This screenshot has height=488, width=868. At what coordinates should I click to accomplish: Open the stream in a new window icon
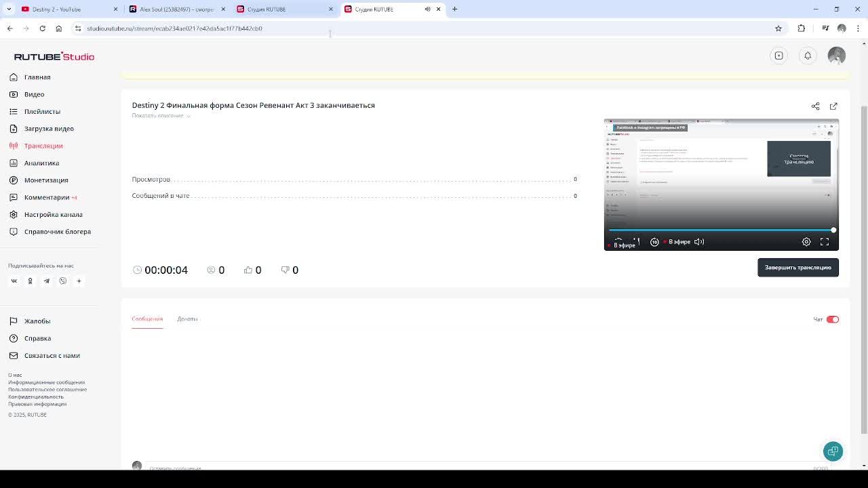[833, 106]
